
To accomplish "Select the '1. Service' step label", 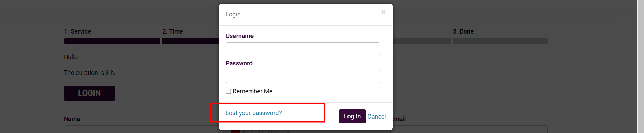I will 77,31.
